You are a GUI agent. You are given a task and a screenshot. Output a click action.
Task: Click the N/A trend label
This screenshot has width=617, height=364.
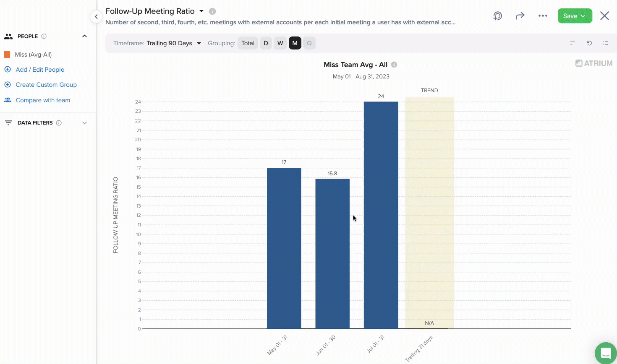429,323
